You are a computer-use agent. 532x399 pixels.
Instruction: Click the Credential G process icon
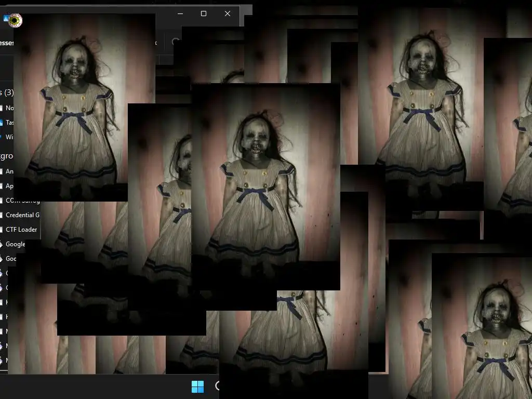point(1,215)
